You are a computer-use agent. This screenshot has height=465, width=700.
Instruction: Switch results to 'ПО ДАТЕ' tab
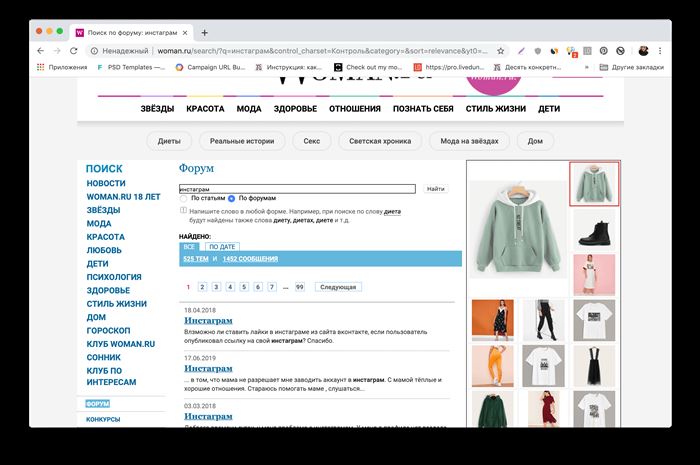222,247
